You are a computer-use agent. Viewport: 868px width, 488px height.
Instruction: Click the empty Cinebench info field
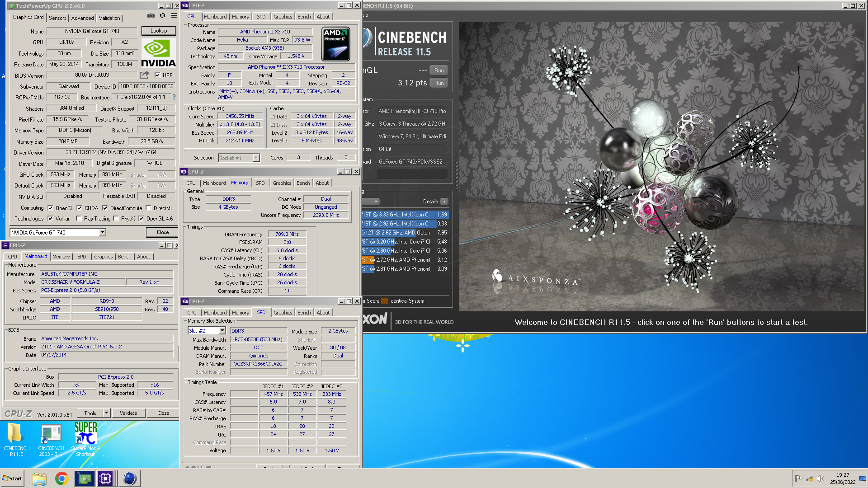(412, 174)
